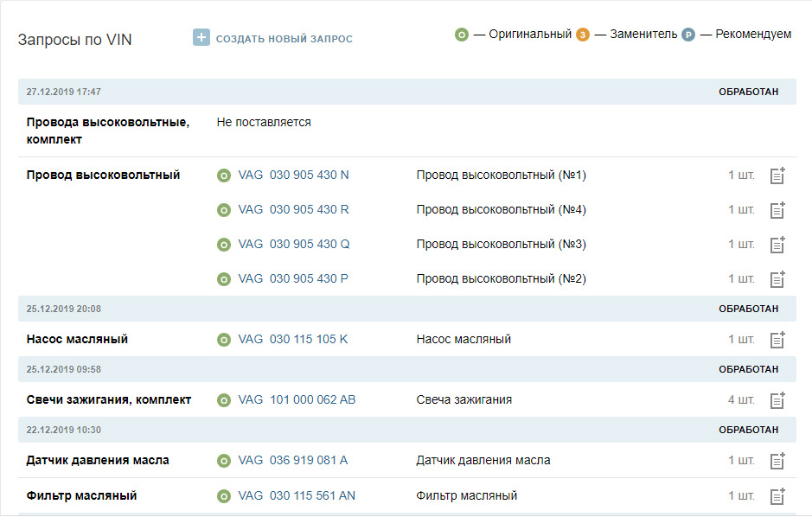Click the blue recommended-part icon in legend
The image size is (812, 517).
click(x=688, y=35)
